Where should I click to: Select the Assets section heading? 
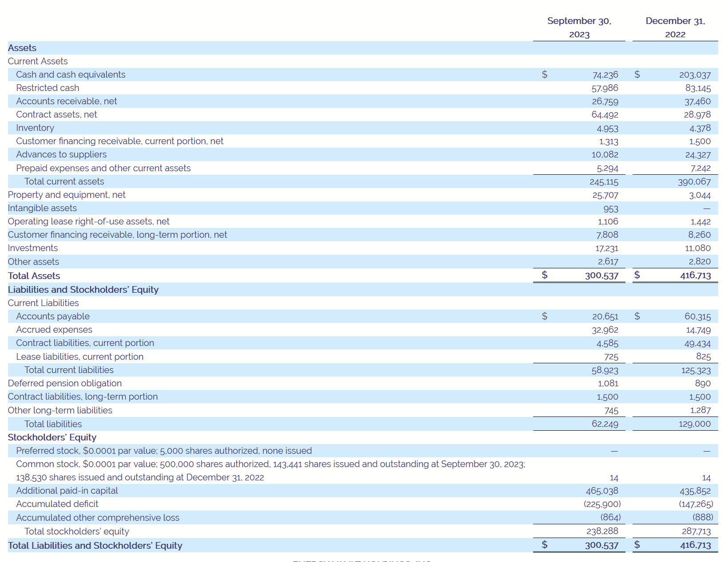point(22,48)
